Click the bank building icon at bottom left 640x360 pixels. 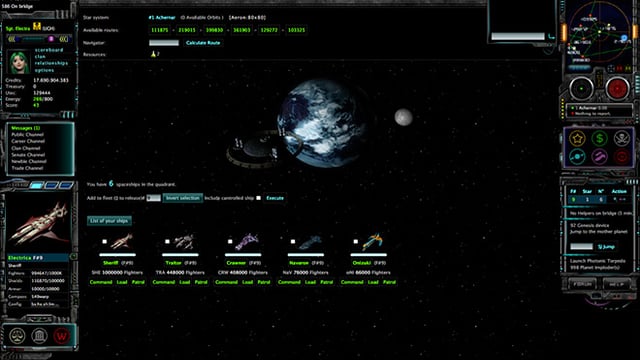39,336
